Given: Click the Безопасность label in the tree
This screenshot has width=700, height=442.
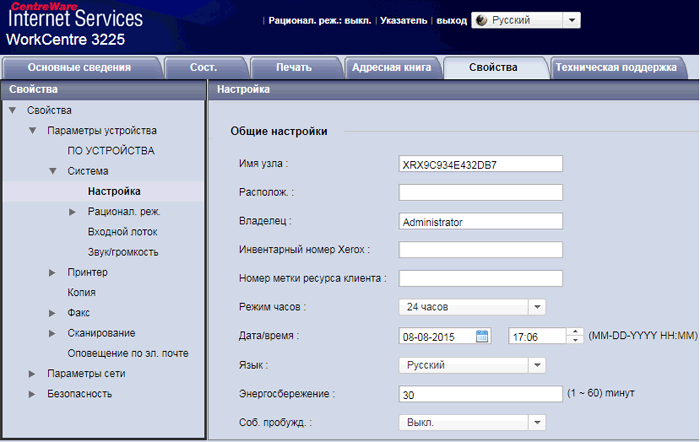Looking at the screenshot, I should pos(79,394).
